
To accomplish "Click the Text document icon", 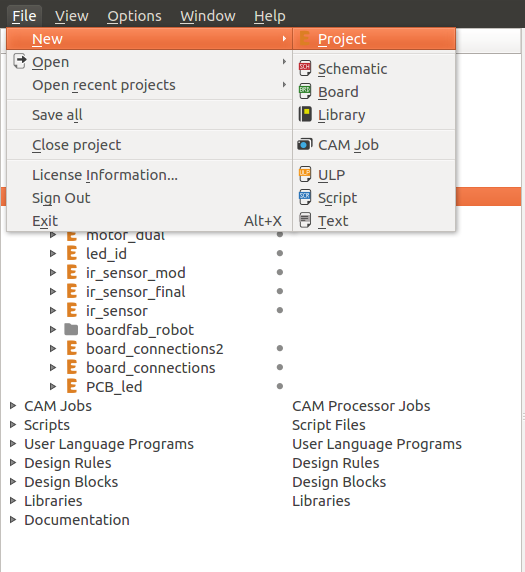I will click(305, 220).
